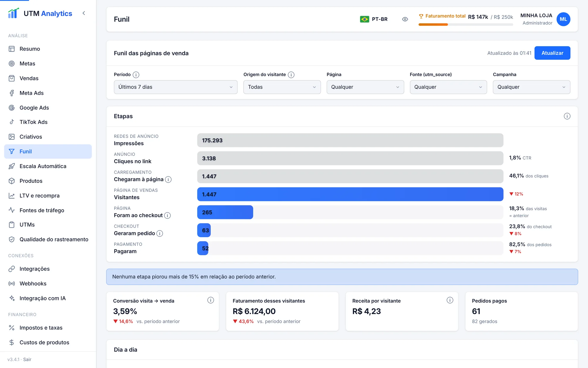Screen dimensions: 588x368
Task: Click the Sair logout link
Action: pos(27,359)
